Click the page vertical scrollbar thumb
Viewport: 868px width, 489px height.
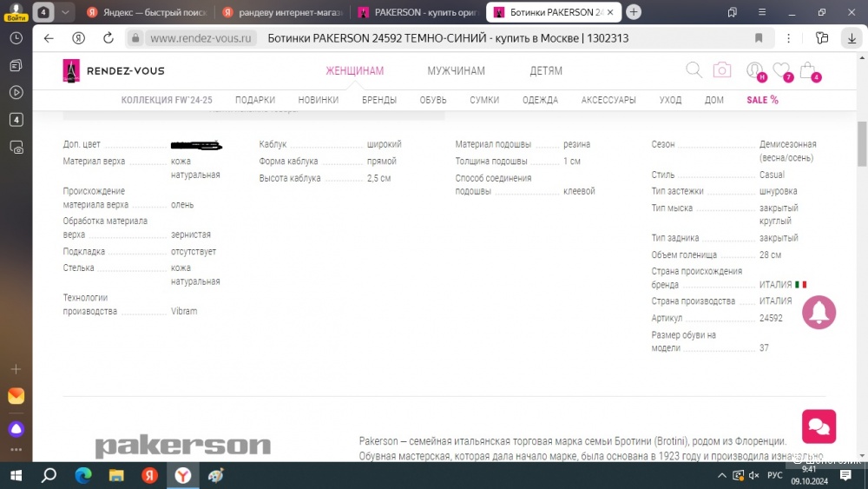click(862, 143)
